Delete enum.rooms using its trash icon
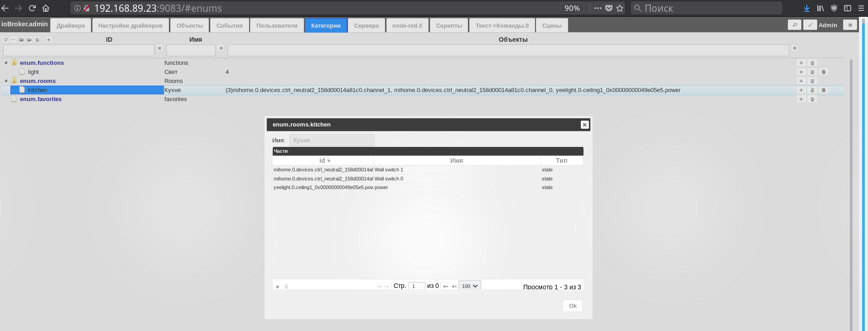Screen dimensions: 868x331 pos(812,81)
